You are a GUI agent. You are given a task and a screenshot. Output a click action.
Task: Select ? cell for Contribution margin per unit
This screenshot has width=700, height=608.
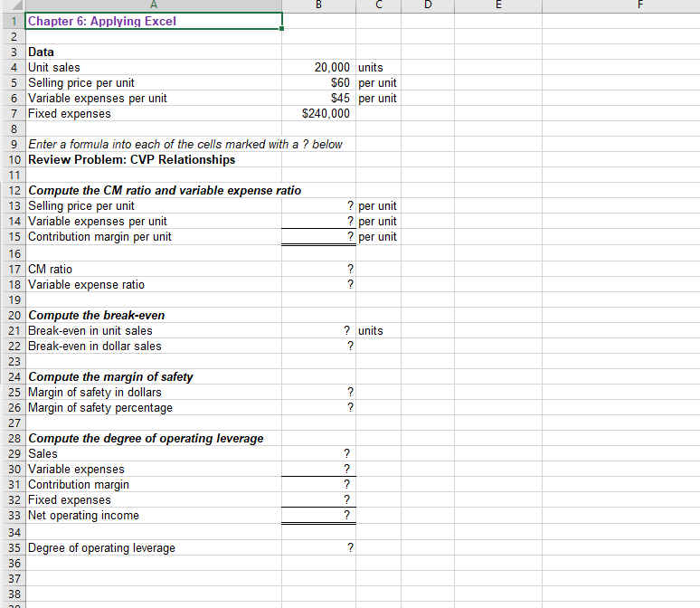tap(318, 237)
